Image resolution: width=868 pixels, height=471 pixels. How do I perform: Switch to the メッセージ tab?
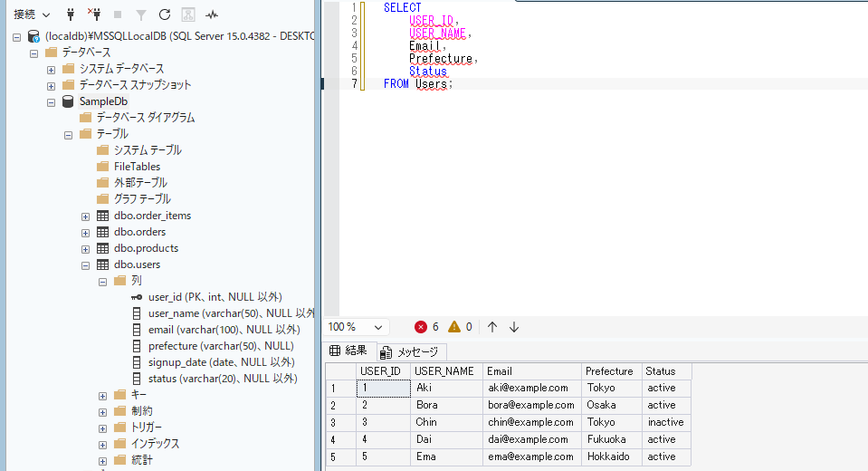coord(410,351)
